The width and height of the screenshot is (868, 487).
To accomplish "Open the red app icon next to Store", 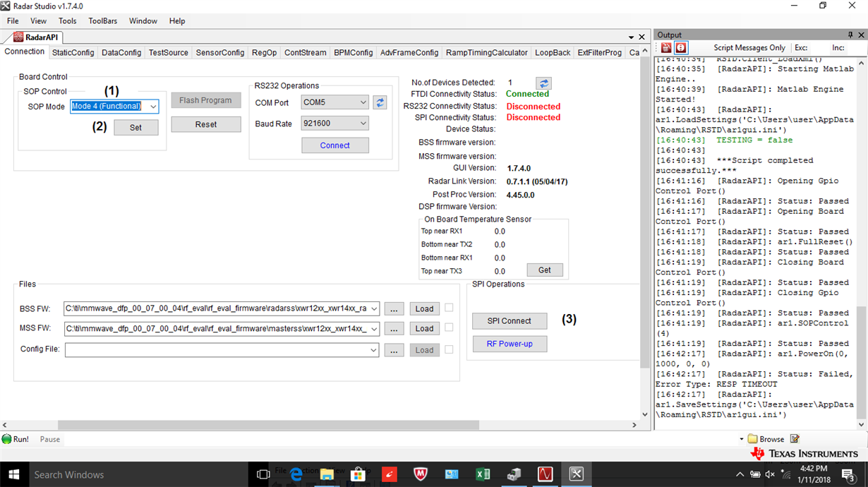I will coord(390,474).
